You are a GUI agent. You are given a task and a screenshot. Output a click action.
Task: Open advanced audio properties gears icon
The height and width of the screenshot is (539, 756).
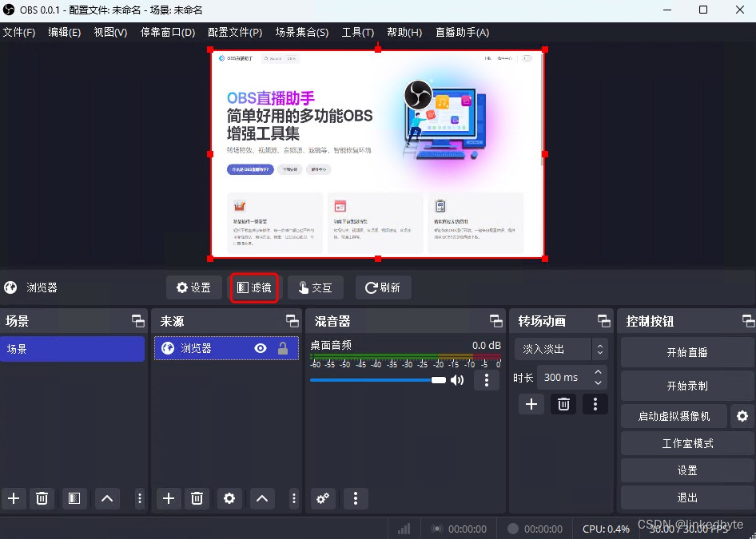pyautogui.click(x=323, y=498)
